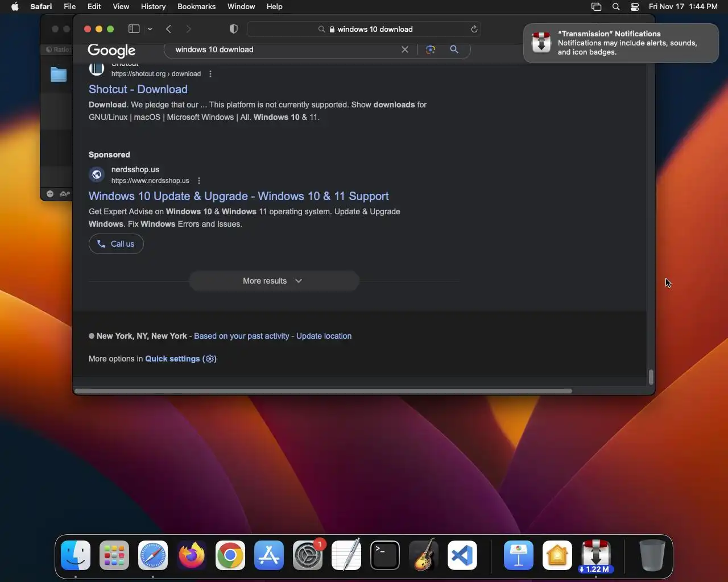This screenshot has height=582, width=728.
Task: Open Finder from the dock
Action: pos(76,555)
